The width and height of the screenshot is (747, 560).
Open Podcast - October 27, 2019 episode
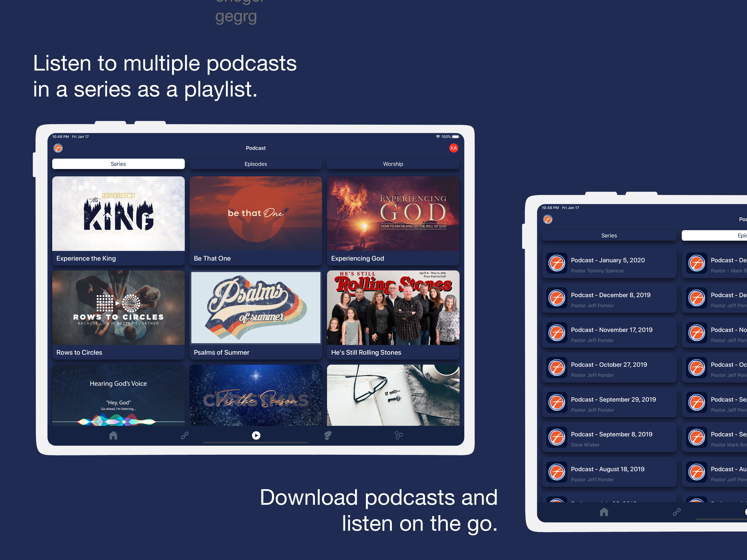click(609, 368)
